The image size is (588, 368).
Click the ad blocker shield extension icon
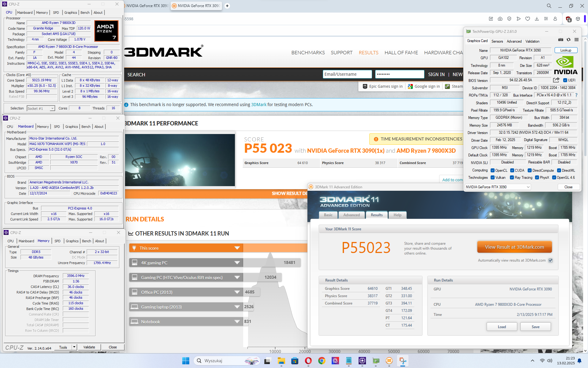[568, 19]
